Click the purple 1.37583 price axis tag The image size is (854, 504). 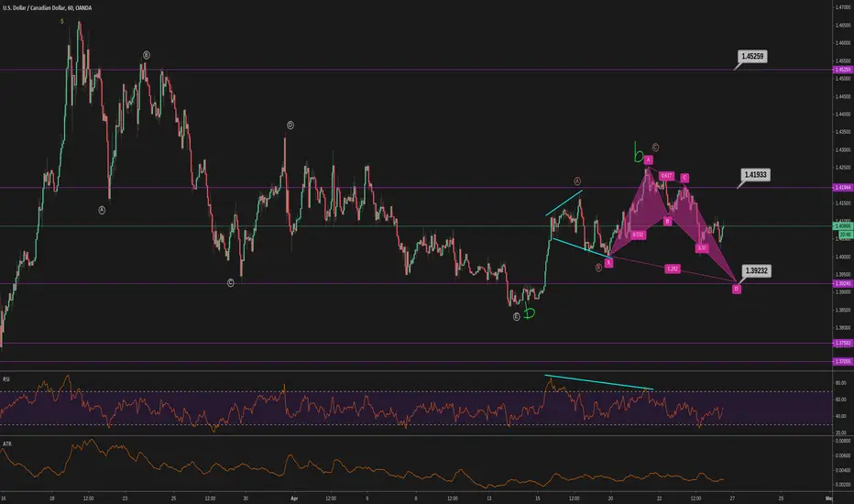[843, 343]
